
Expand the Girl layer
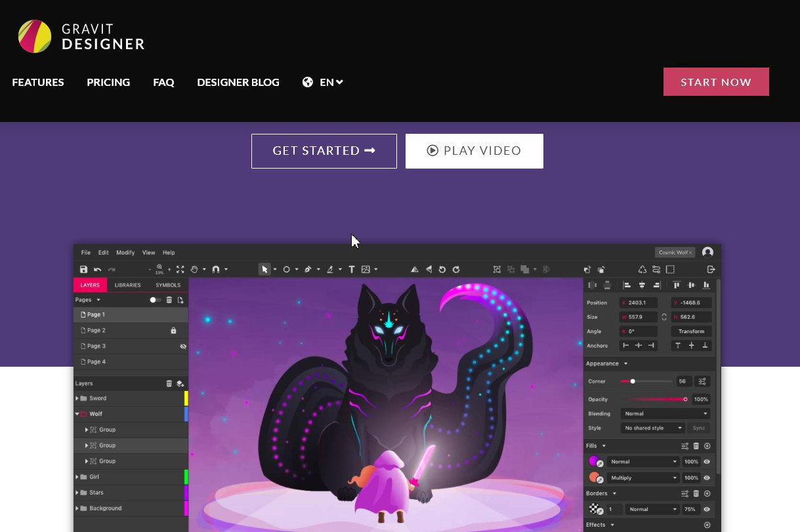coord(77,478)
